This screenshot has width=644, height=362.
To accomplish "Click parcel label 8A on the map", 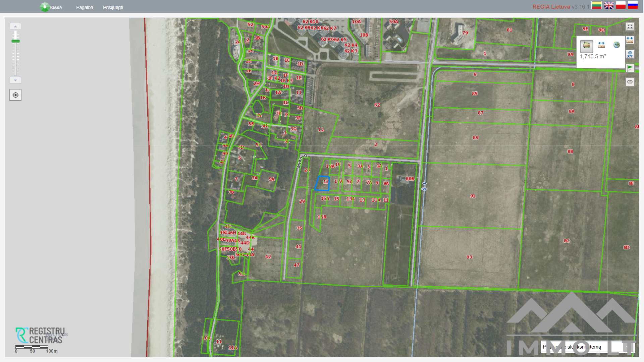I will [572, 111].
